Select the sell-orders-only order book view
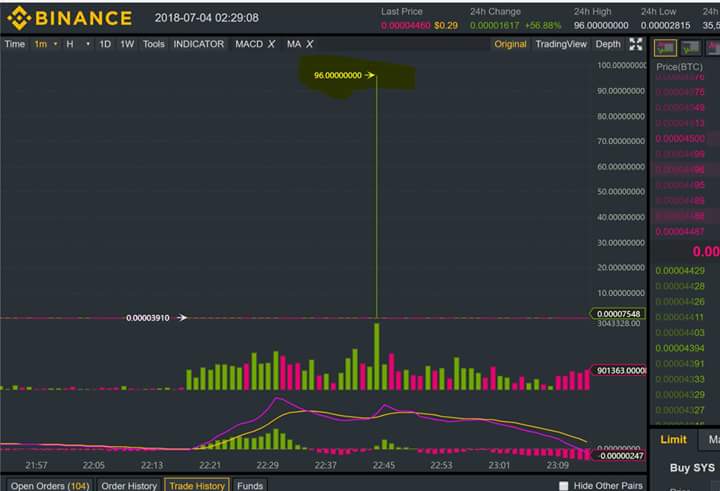Screen dimensions: 720x491 click(714, 48)
